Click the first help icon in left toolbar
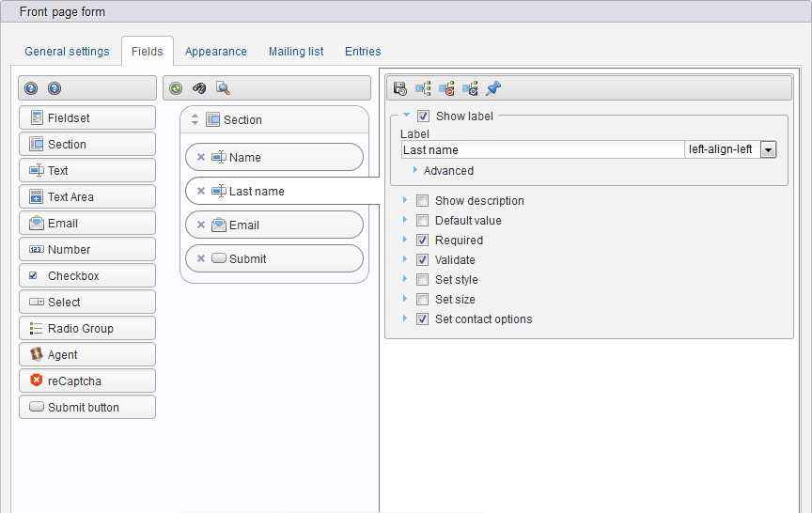The width and height of the screenshot is (812, 513). [x=31, y=88]
